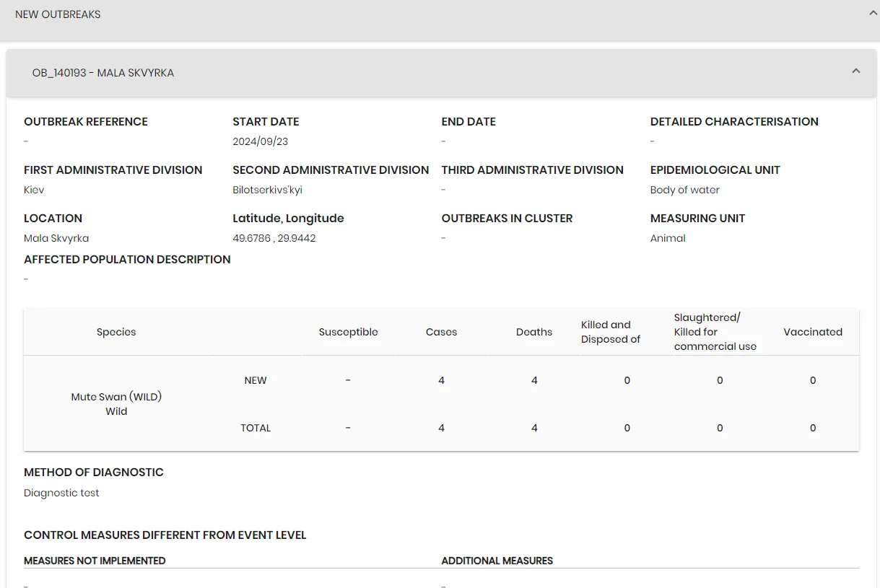
Task: Click the NEW row label
Action: click(256, 380)
